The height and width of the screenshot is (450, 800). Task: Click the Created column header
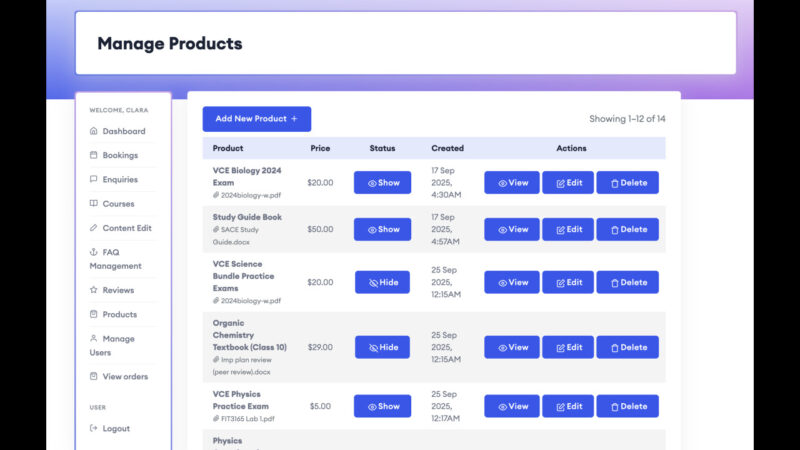(447, 148)
